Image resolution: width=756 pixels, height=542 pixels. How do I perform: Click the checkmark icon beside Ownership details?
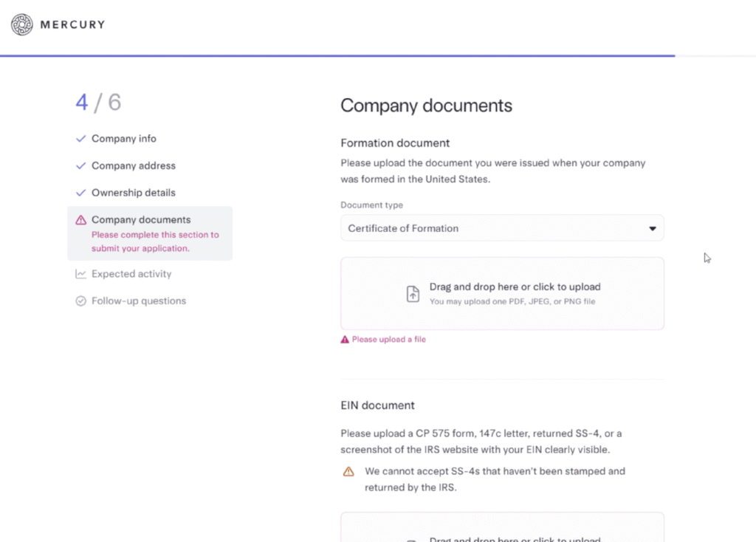coord(81,193)
